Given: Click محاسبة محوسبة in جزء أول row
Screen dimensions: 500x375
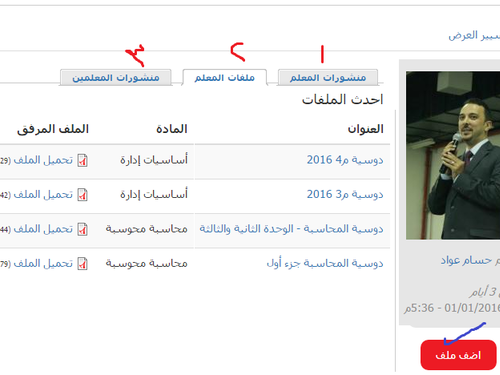Looking at the screenshot, I should click(x=147, y=264).
